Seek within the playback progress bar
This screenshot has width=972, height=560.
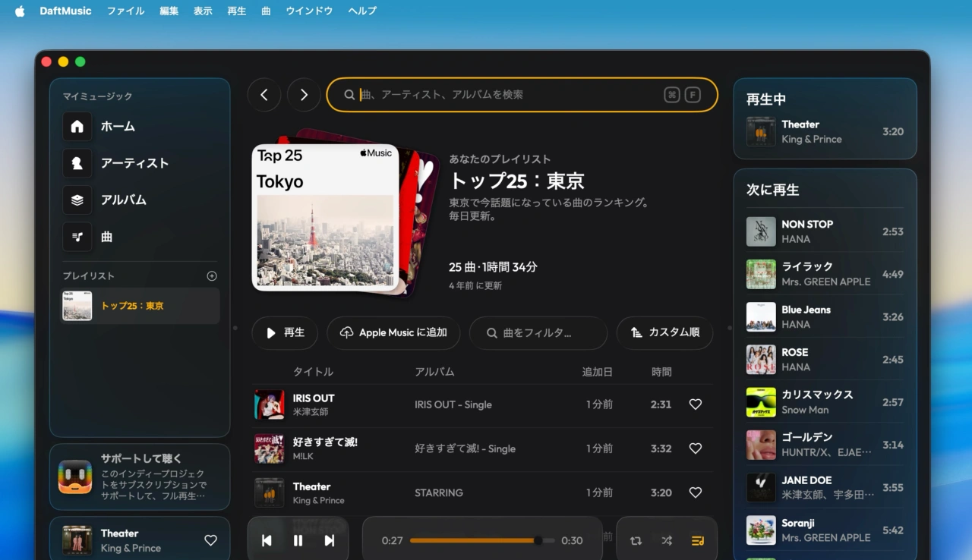click(478, 540)
